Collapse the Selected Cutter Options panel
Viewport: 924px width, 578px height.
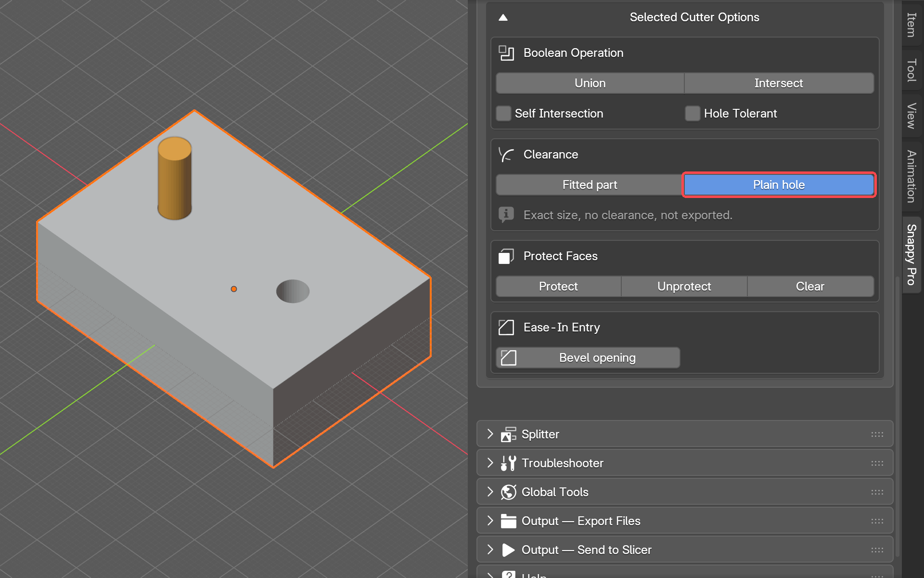[x=503, y=17]
